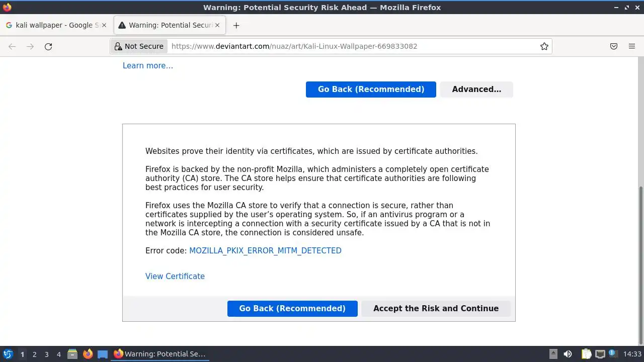644x362 pixels.
Task: Close the kali wallpaper Google tab
Action: click(x=104, y=25)
